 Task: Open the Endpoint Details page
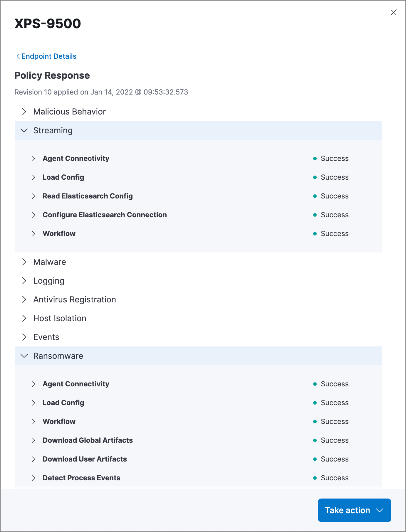49,56
